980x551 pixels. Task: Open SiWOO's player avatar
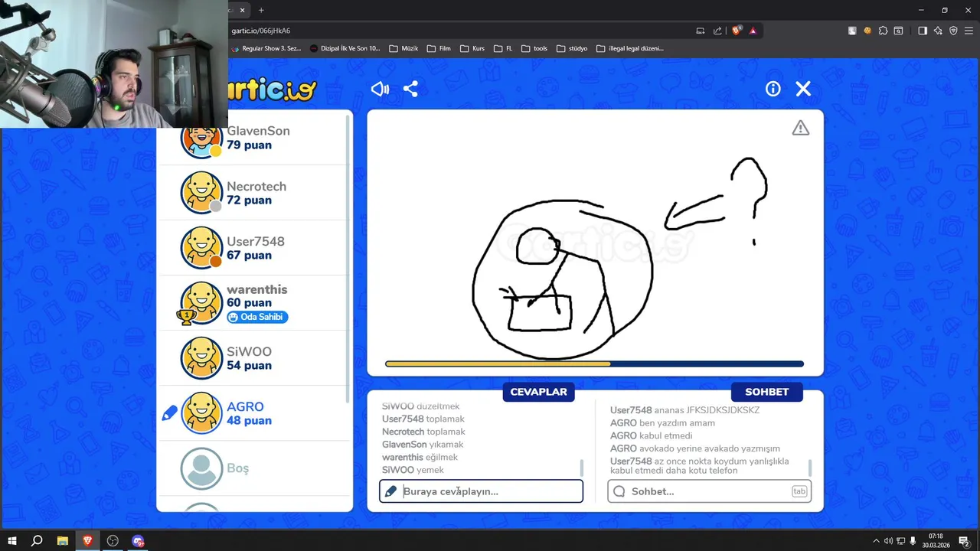click(x=201, y=358)
